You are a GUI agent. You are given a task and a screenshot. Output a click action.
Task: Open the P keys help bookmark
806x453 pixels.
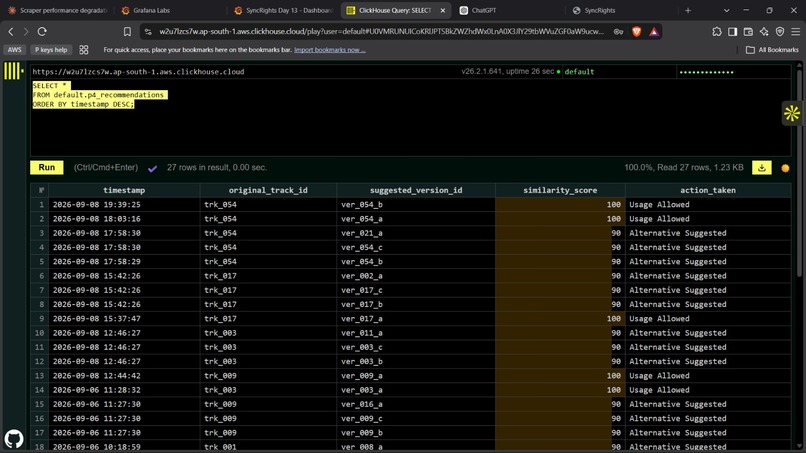[51, 50]
